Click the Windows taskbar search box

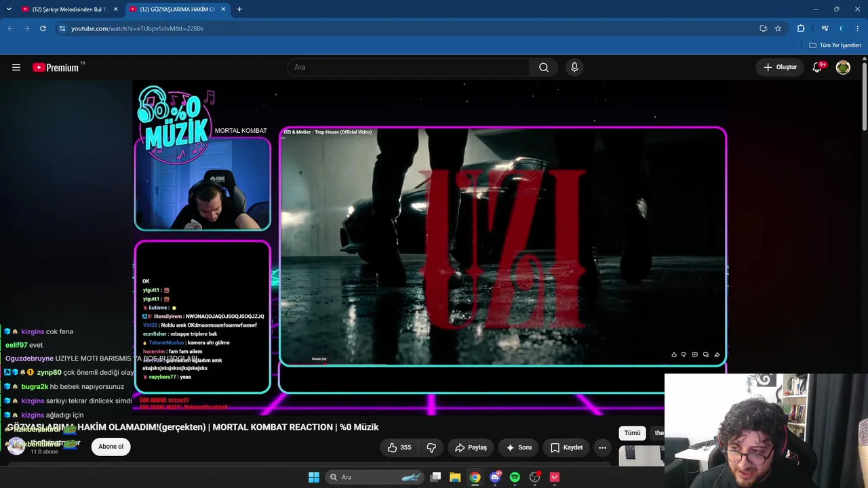click(374, 477)
